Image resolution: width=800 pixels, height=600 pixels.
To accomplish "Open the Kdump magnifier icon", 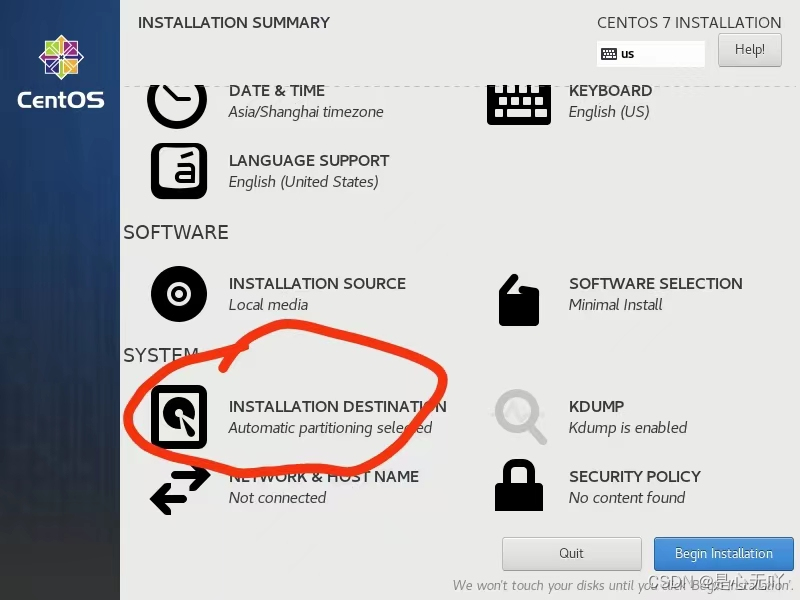I will [520, 416].
